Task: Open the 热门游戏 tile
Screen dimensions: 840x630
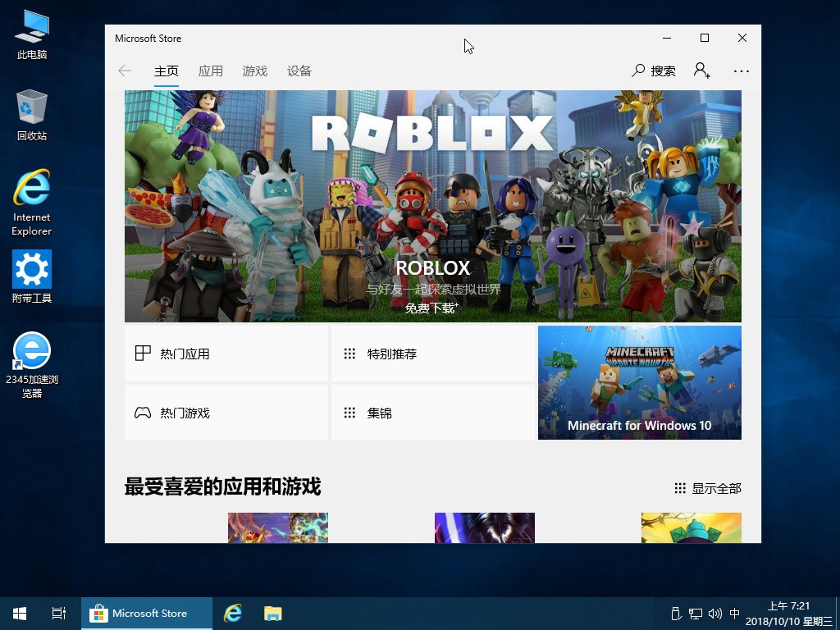Action: [226, 413]
